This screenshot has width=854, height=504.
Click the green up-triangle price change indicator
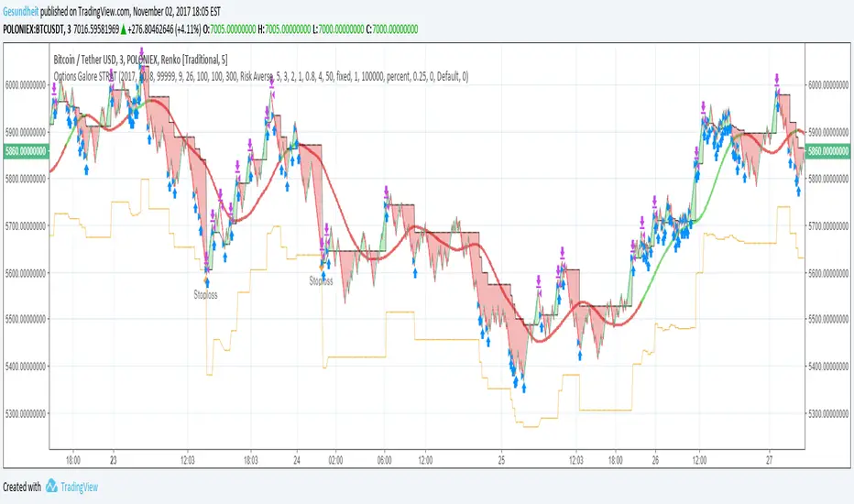point(124,29)
